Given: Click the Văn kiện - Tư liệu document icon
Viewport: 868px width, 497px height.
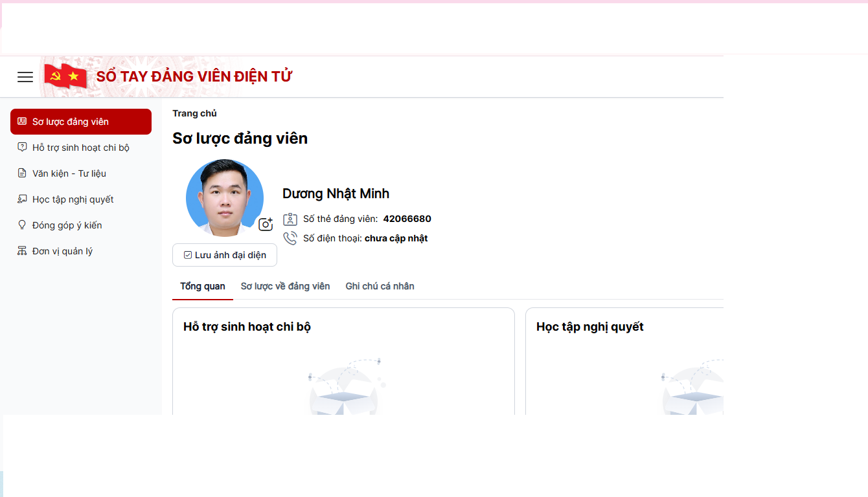Looking at the screenshot, I should tap(22, 173).
